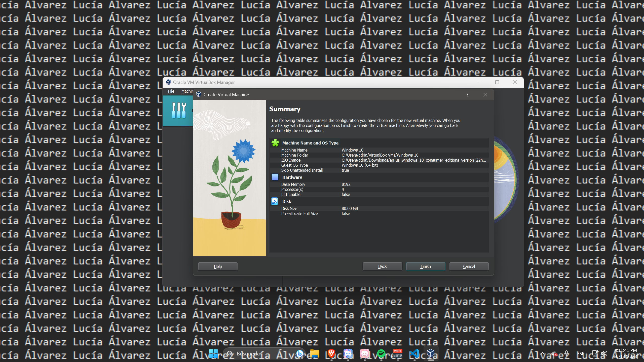Cancel the virtual machine creation
The height and width of the screenshot is (362, 644).
(x=469, y=266)
